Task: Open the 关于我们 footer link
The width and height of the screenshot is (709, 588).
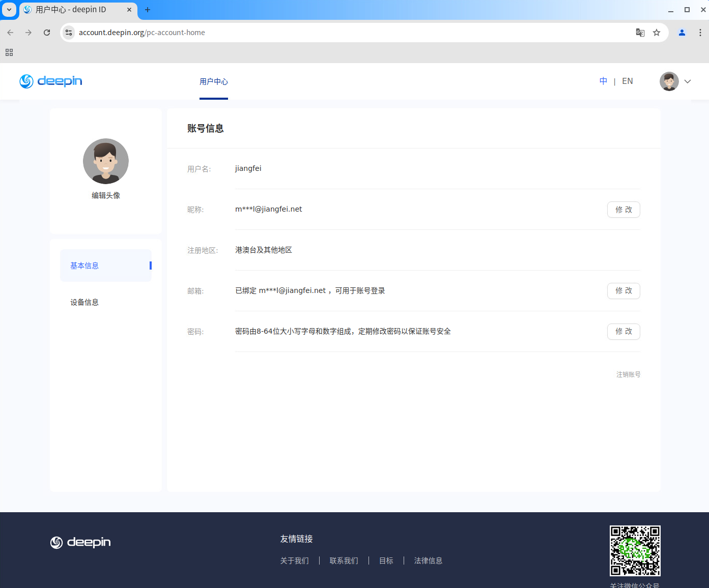Action: (x=295, y=561)
